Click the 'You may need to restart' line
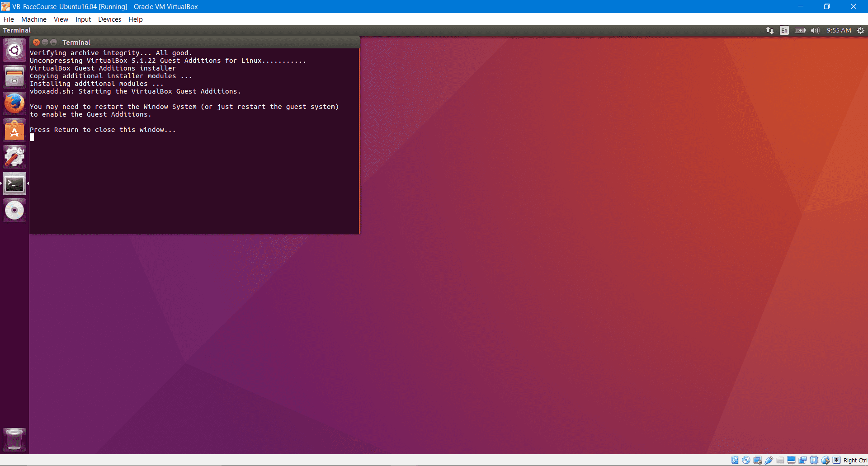 tap(184, 107)
